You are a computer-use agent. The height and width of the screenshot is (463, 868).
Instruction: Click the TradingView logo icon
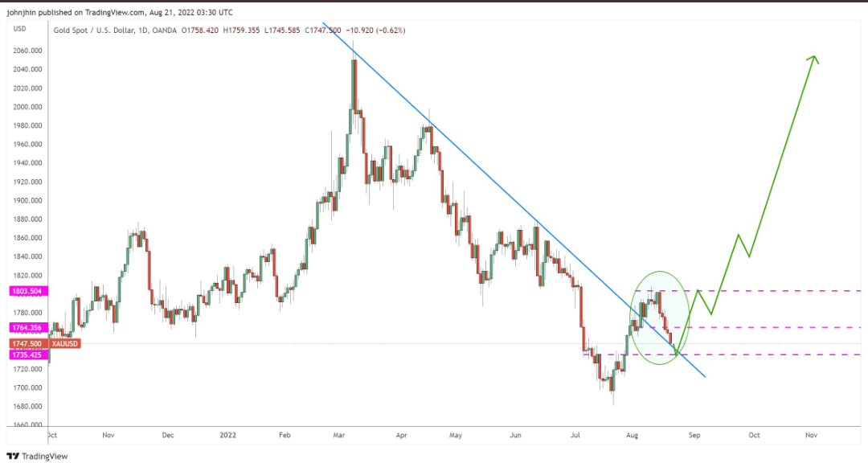tap(16, 456)
